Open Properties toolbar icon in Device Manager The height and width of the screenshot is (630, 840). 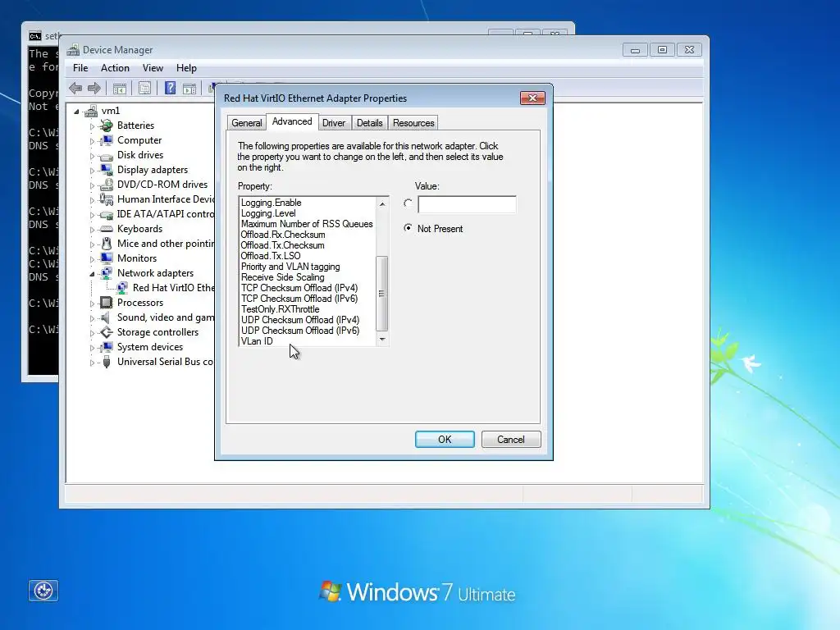(x=144, y=89)
